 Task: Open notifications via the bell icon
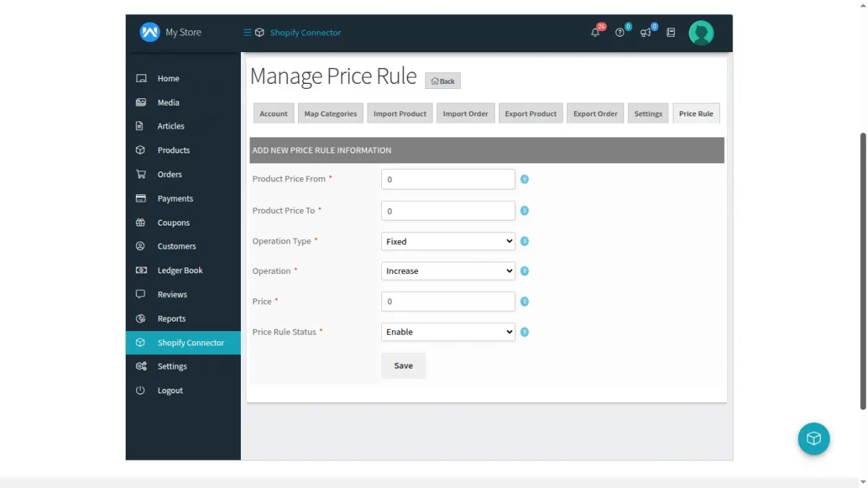point(594,33)
